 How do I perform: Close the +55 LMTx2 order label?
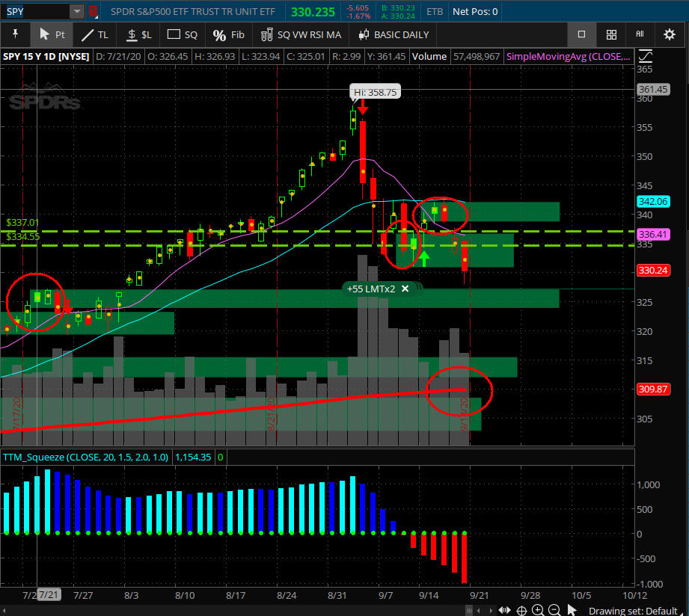405,289
